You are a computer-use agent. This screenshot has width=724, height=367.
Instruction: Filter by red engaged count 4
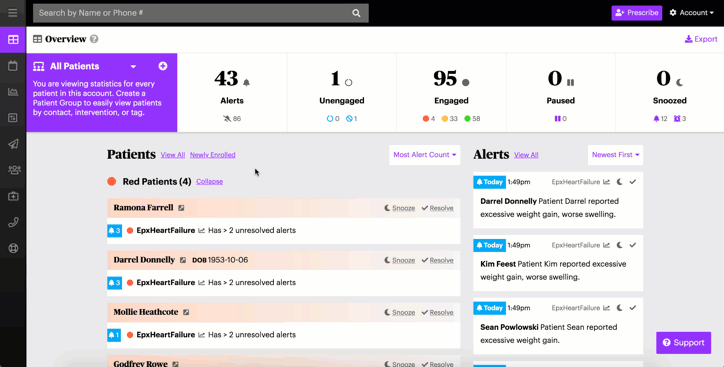click(x=428, y=119)
